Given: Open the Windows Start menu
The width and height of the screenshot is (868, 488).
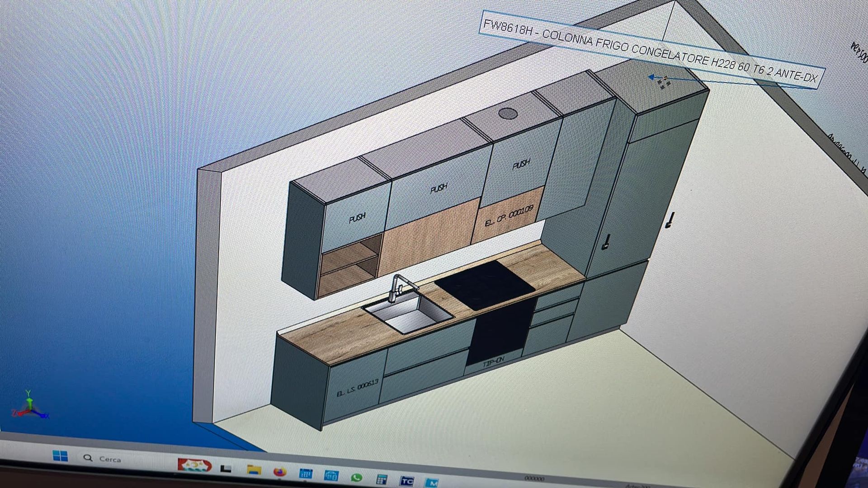Looking at the screenshot, I should click(60, 455).
